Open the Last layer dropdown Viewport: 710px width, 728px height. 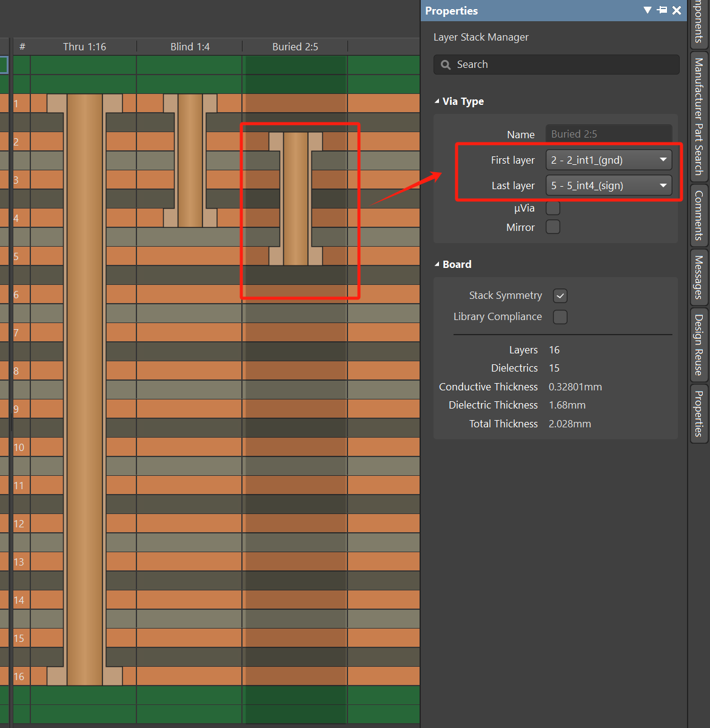click(x=609, y=185)
